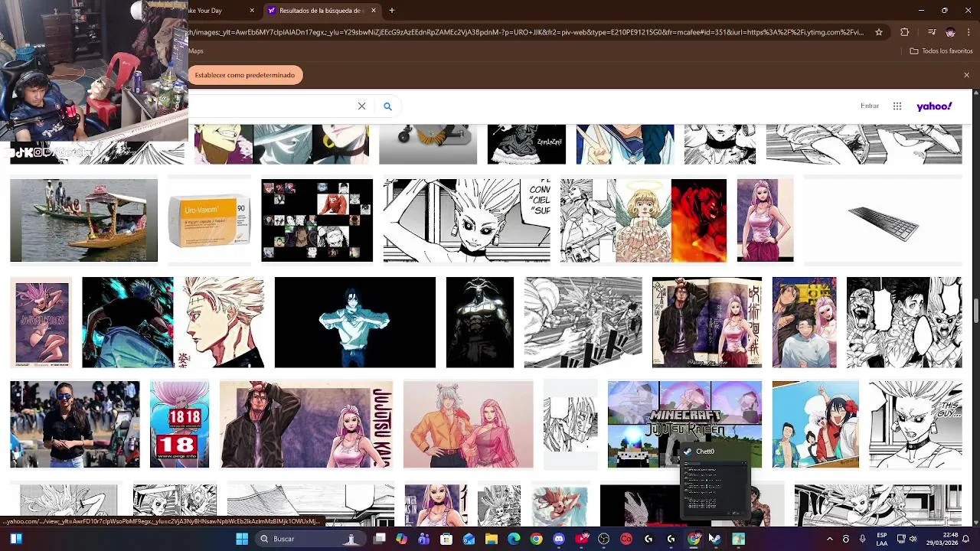
Task: Open the dark armored silhouette image
Action: 480,322
